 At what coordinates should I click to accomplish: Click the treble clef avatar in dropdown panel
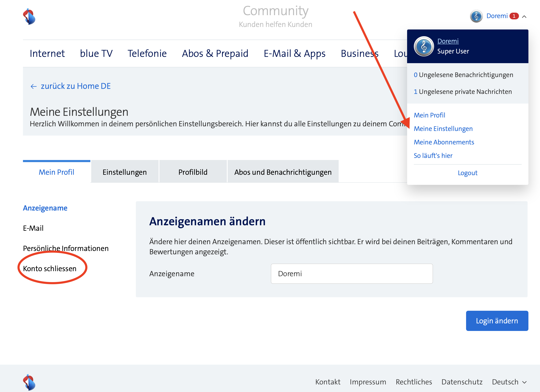pos(424,46)
